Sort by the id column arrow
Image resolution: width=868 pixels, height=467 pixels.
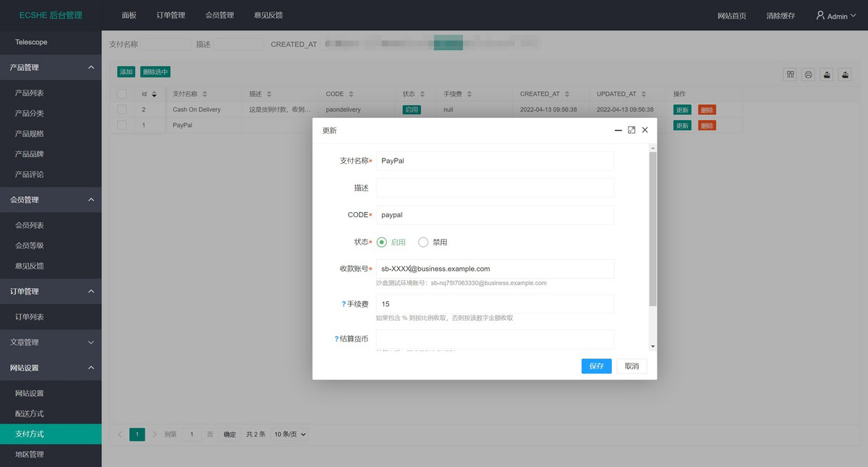pos(154,94)
